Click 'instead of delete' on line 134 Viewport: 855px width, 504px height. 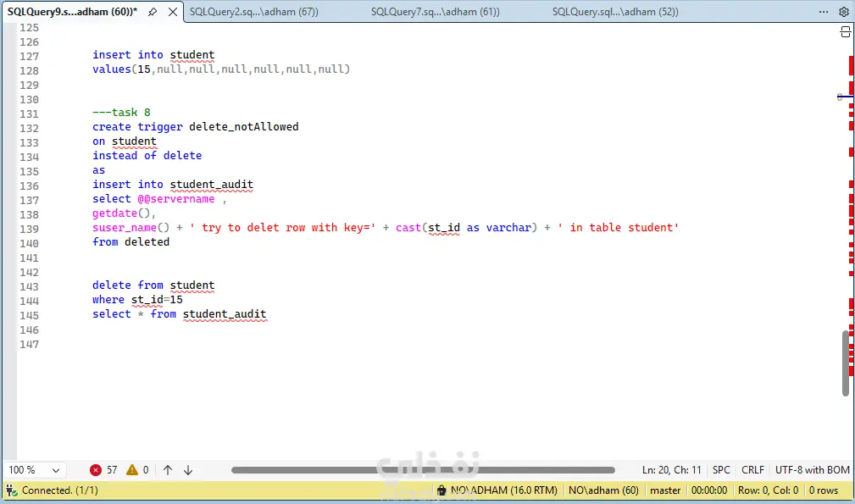(147, 155)
